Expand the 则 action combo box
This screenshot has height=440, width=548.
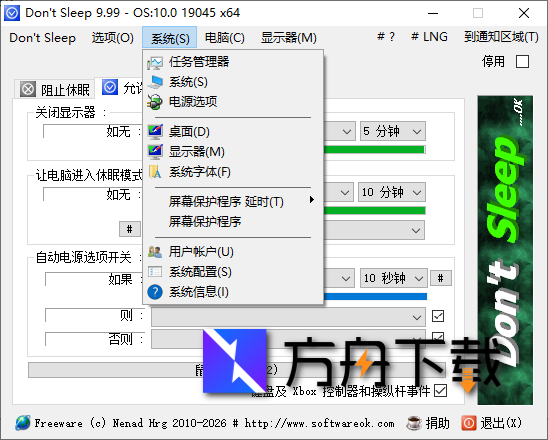288,317
